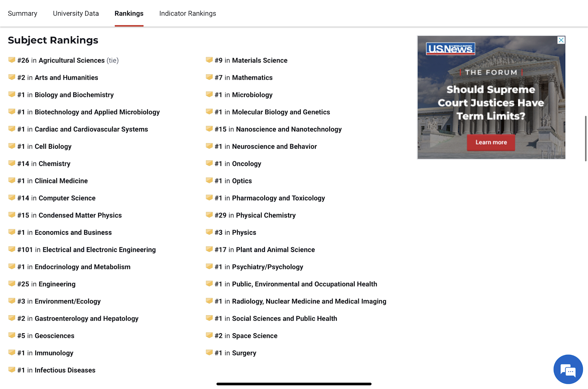Open Biology and Biochemistry ranking
Image resolution: width=588 pixels, height=389 pixels.
tap(74, 95)
